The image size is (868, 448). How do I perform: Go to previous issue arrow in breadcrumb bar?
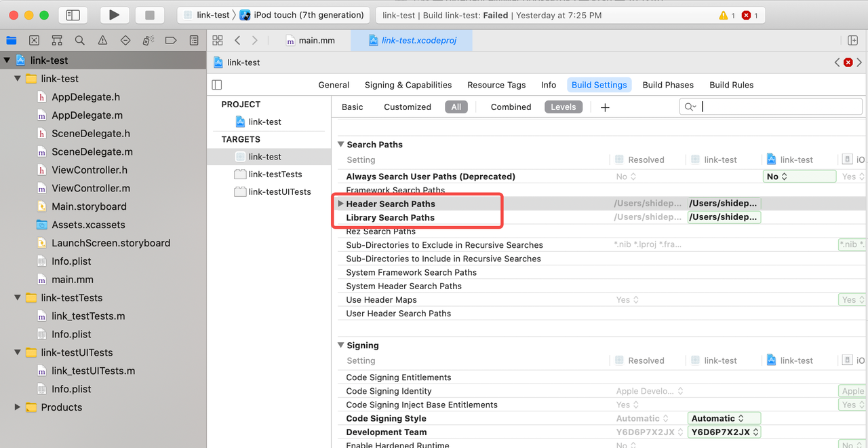837,62
